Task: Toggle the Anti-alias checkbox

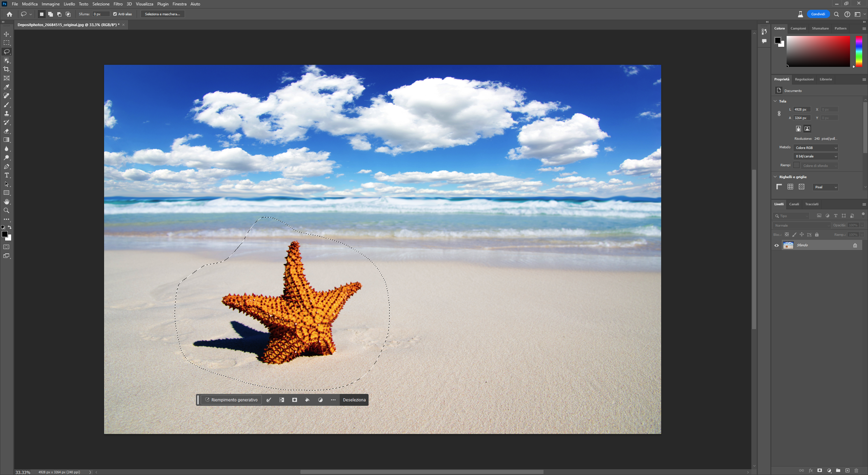Action: pyautogui.click(x=115, y=14)
